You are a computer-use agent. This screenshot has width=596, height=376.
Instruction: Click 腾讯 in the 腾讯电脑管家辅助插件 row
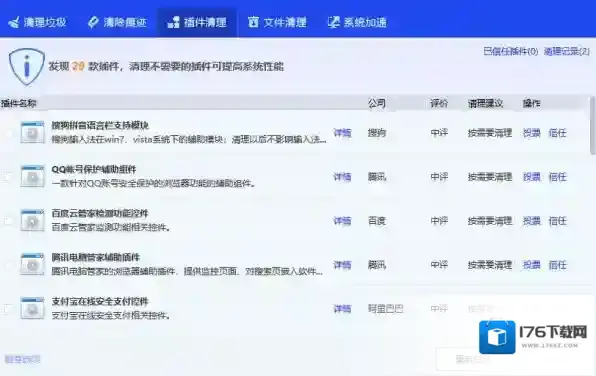[x=377, y=265]
